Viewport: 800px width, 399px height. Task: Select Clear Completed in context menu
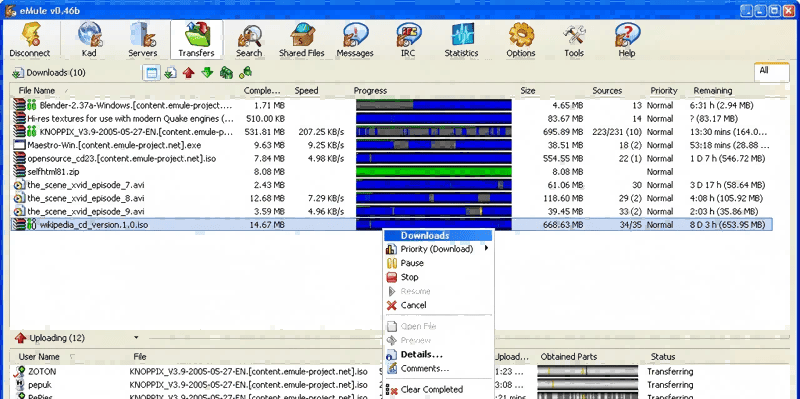coord(438,389)
